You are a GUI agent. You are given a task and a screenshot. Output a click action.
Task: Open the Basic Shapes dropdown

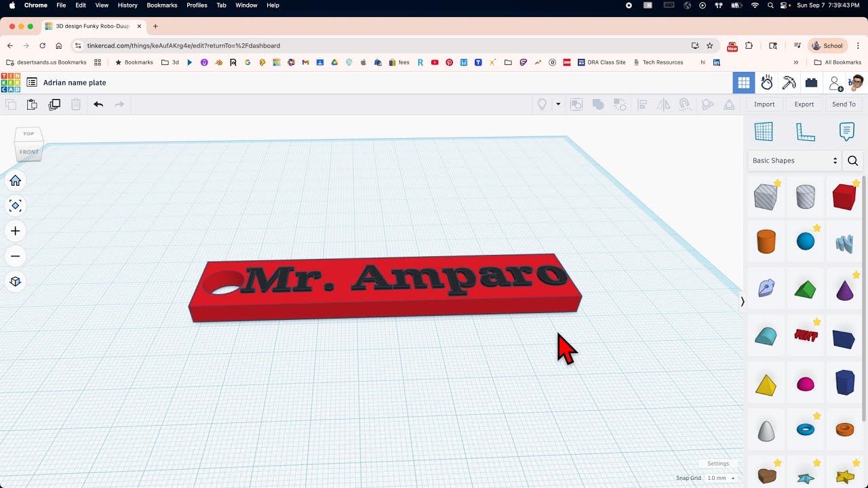[x=795, y=161]
